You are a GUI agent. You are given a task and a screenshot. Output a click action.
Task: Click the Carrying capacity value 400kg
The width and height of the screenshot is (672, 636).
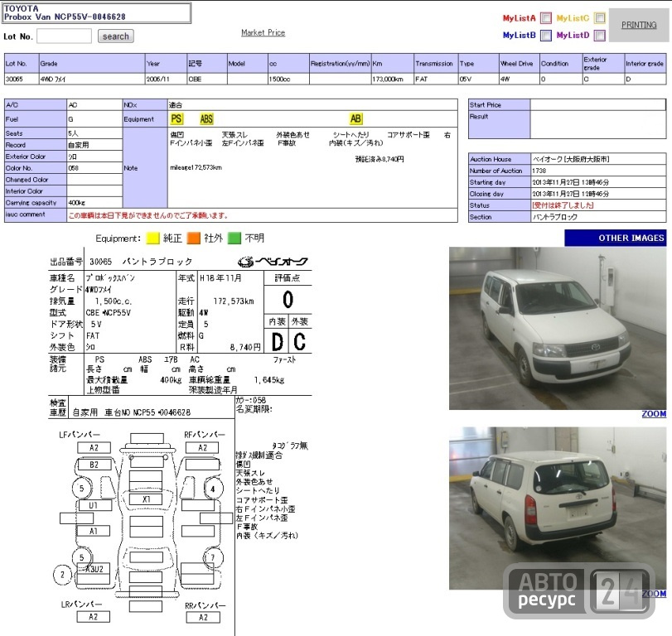77,203
